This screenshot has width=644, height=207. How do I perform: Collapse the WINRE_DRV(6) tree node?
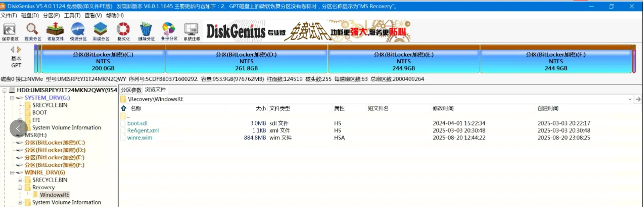click(12, 172)
